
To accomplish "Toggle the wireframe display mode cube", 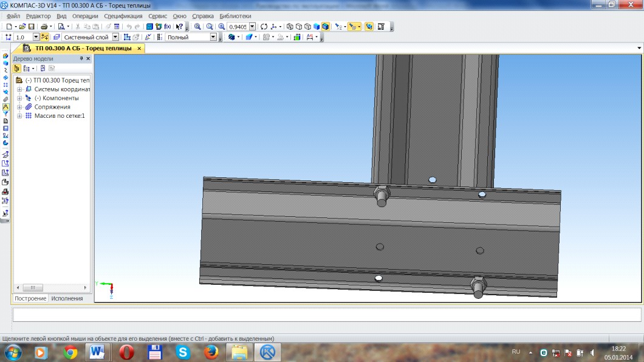I will 290,27.
